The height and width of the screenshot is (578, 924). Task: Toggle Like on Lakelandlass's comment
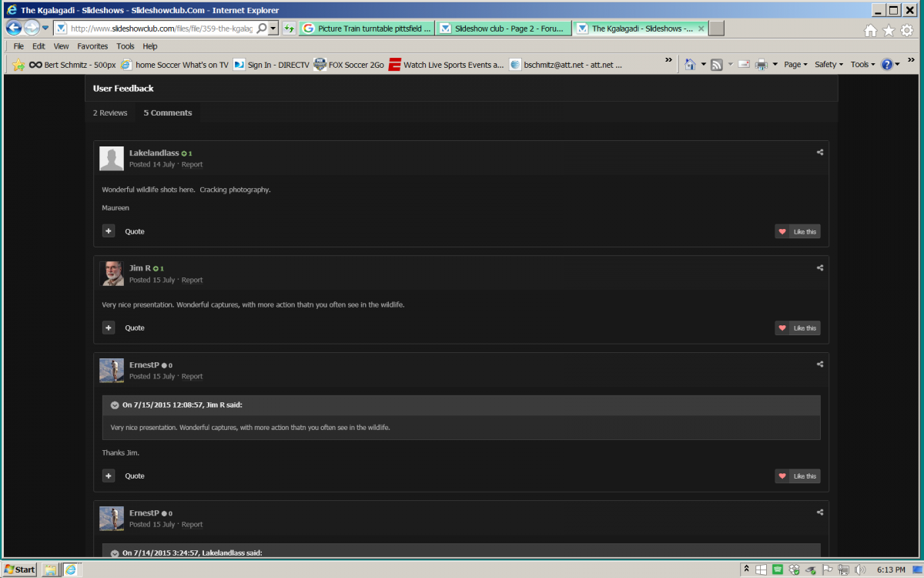[x=798, y=232]
